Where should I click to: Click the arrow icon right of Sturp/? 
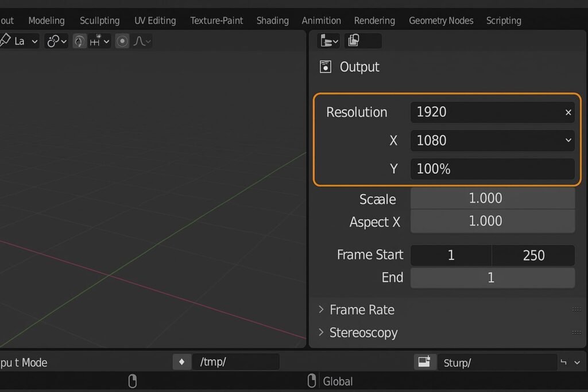(x=563, y=362)
